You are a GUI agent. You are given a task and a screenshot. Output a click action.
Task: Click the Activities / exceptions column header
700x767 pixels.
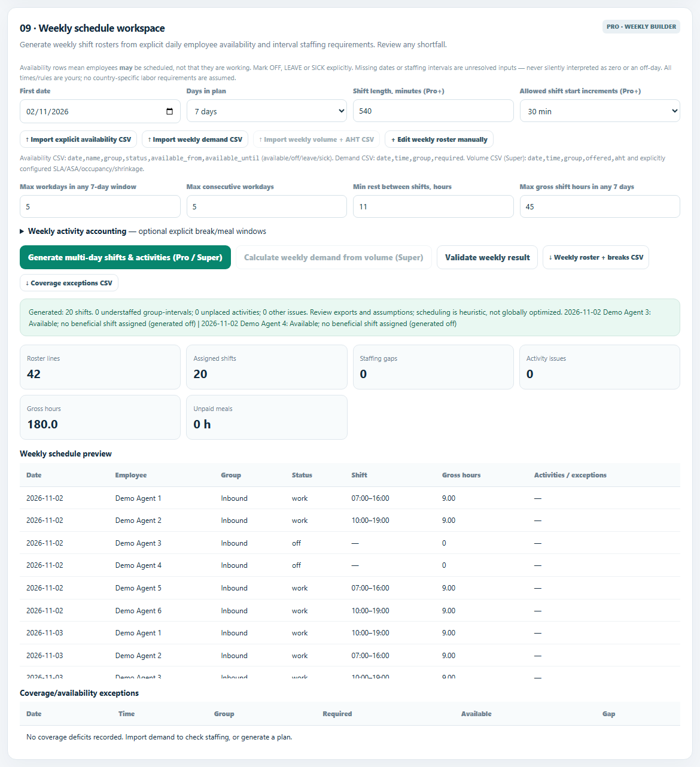point(570,475)
